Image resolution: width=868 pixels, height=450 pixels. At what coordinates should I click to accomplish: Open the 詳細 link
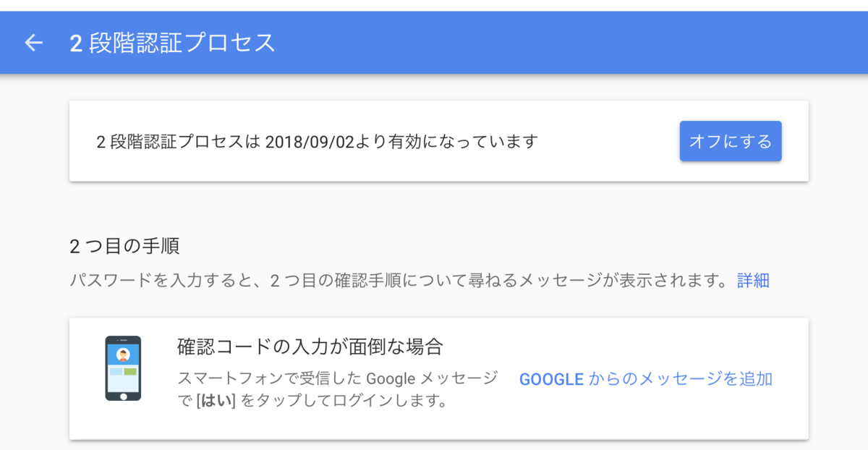click(753, 281)
